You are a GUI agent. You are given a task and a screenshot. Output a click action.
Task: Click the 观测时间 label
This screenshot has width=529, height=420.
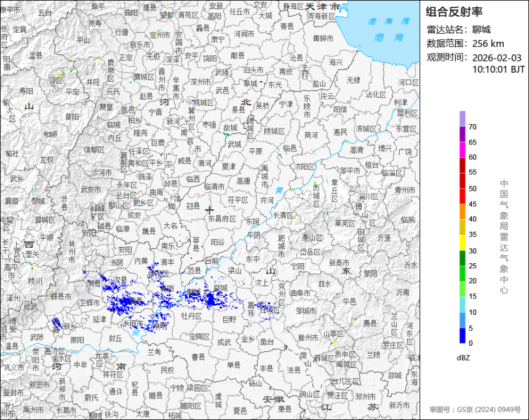[x=446, y=57]
